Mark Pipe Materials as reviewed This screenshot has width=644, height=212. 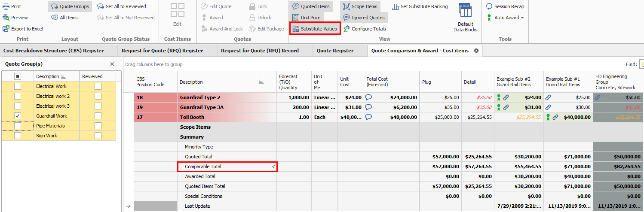(98, 126)
